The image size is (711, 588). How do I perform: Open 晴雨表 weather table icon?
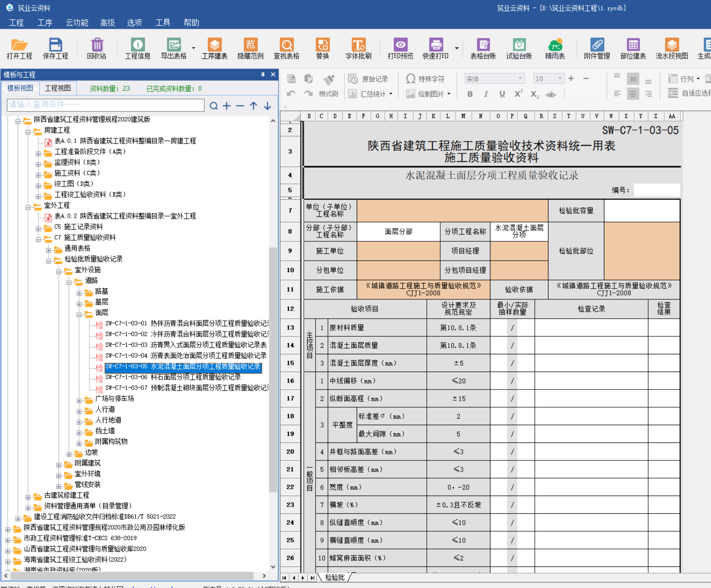click(555, 49)
